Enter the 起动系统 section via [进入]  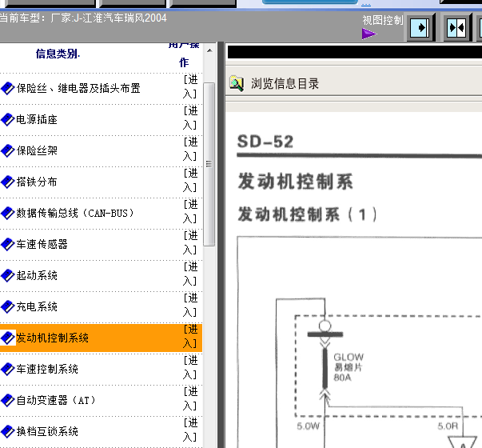[190, 274]
